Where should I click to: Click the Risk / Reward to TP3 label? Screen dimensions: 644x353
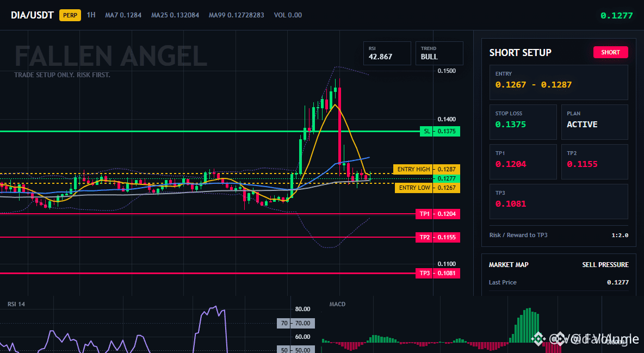click(x=518, y=235)
